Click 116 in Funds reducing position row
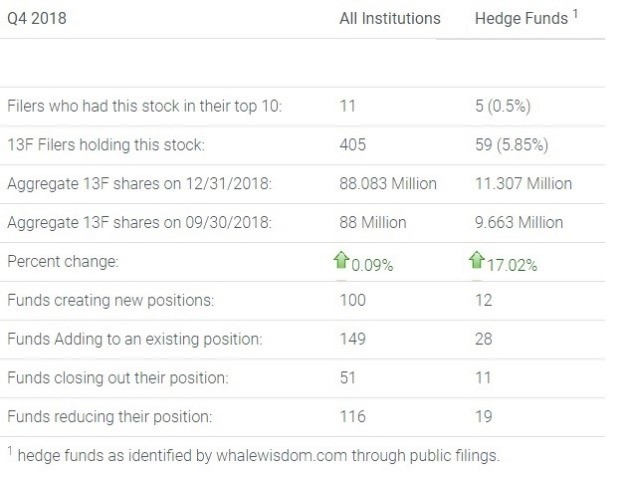Image resolution: width=623 pixels, height=477 pixels. point(352,416)
